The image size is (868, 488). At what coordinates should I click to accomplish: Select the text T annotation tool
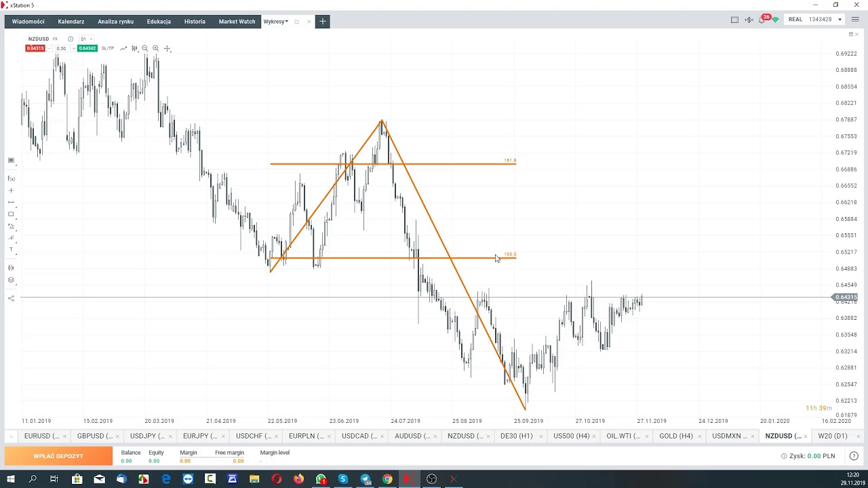click(x=11, y=250)
